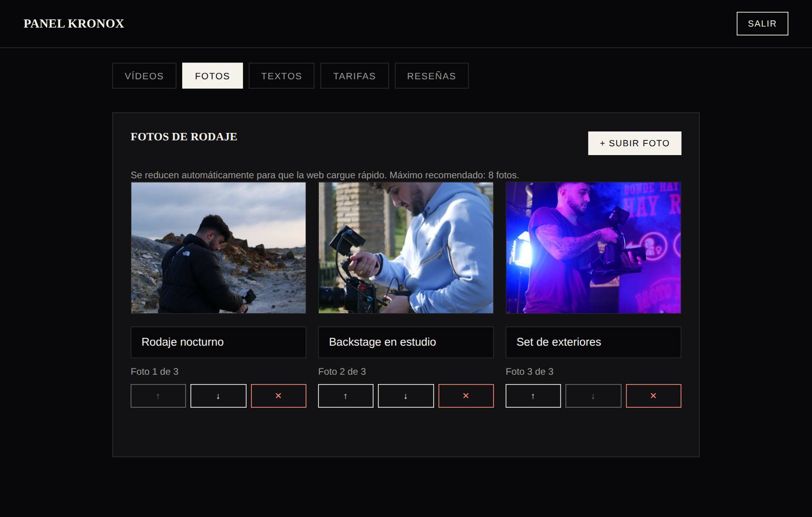This screenshot has width=812, height=517.
Task: Edit the Backstage en estudio caption field
Action: (x=406, y=342)
